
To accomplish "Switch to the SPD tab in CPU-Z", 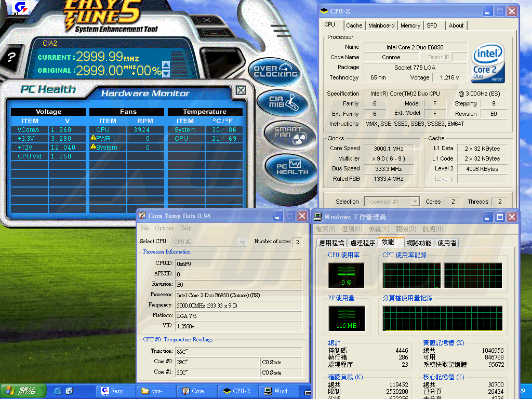I will (x=432, y=25).
